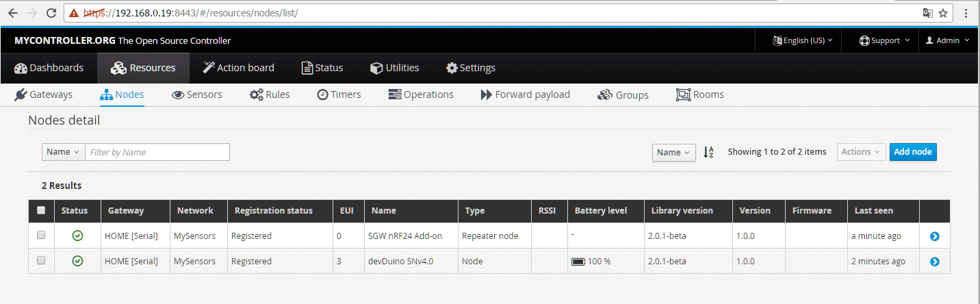Switch to the Nodes tab
This screenshot has width=980, height=304.
(x=122, y=94)
